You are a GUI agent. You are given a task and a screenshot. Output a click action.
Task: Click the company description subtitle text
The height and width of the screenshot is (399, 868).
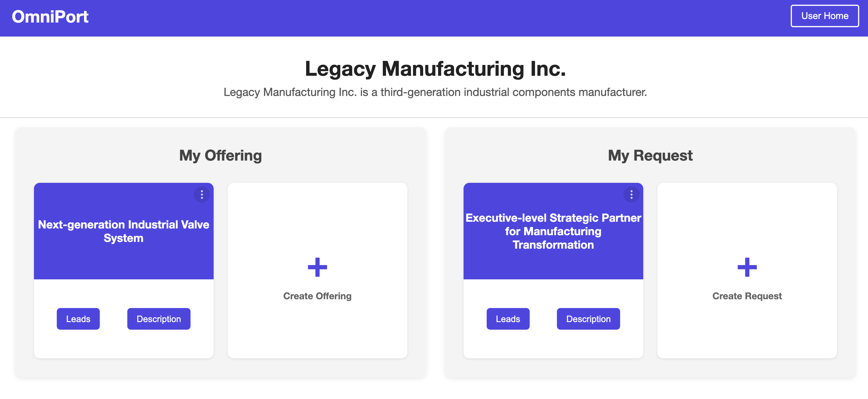click(x=435, y=92)
